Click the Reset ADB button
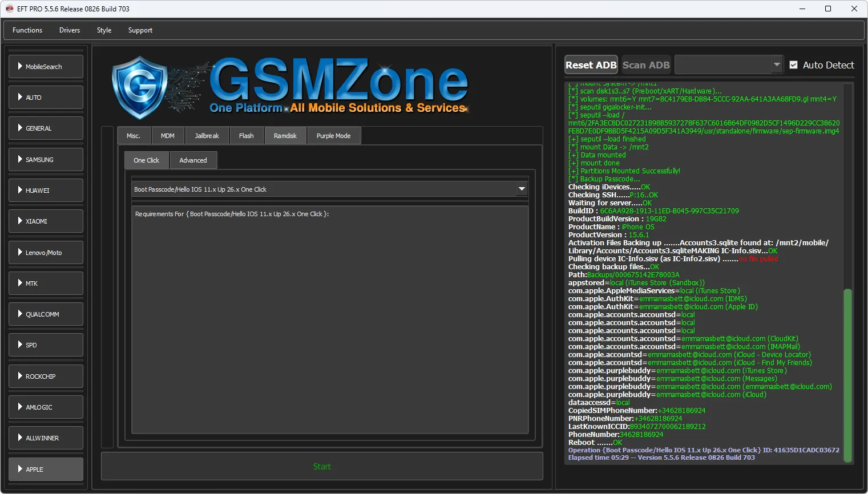 591,65
